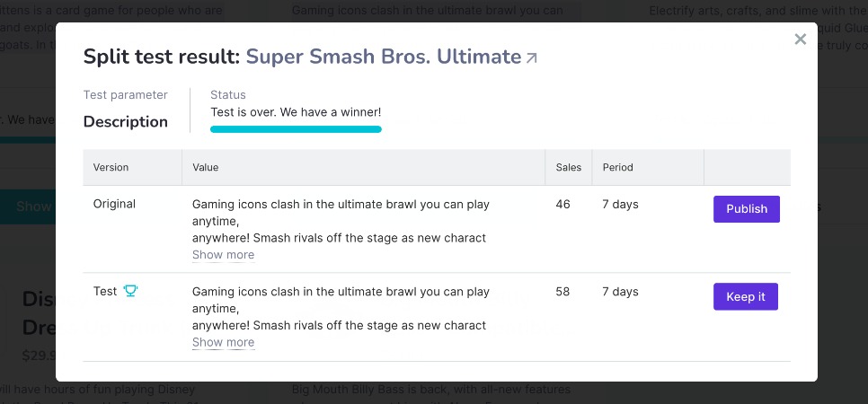Click the Original description text

(341, 221)
